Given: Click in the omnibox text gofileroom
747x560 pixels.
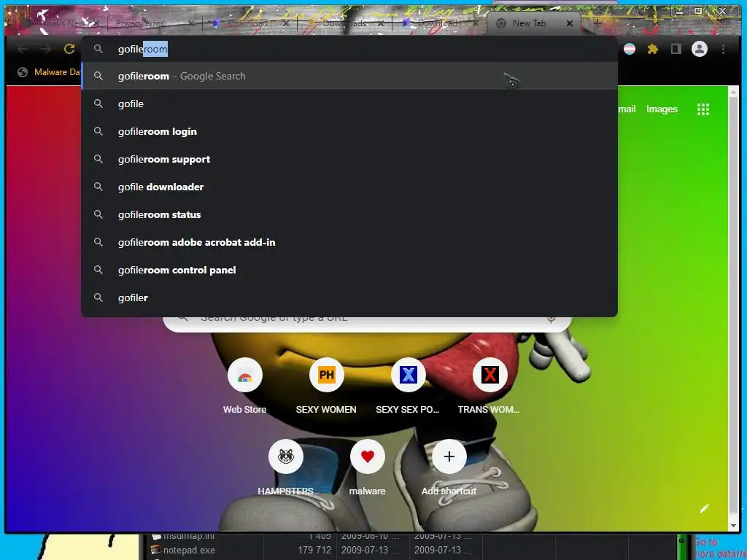Looking at the screenshot, I should tap(142, 49).
